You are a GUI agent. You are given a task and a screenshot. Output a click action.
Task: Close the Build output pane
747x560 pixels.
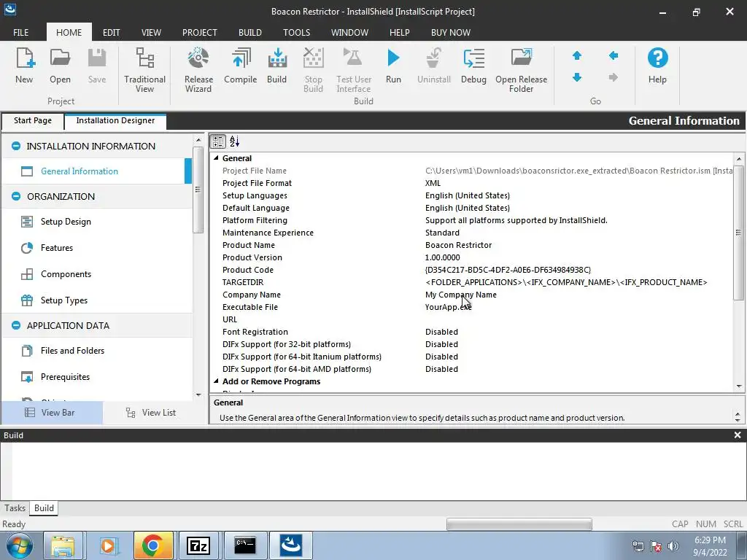(738, 435)
